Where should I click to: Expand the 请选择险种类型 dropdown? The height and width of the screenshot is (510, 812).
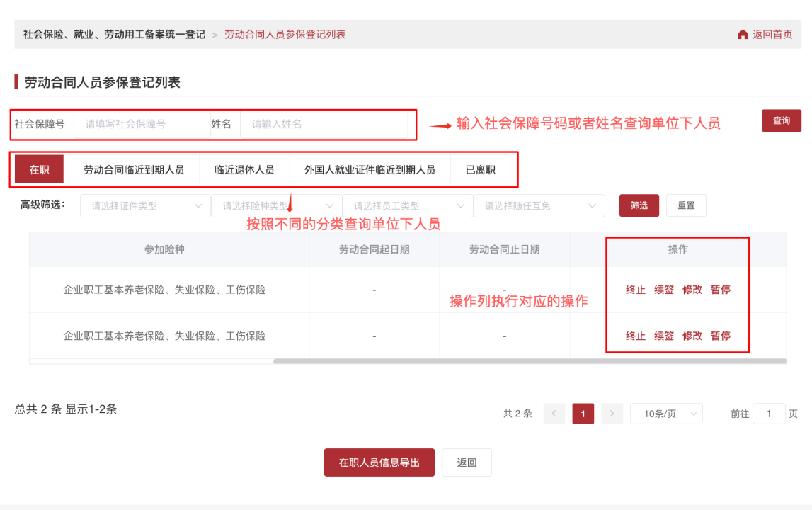(276, 206)
